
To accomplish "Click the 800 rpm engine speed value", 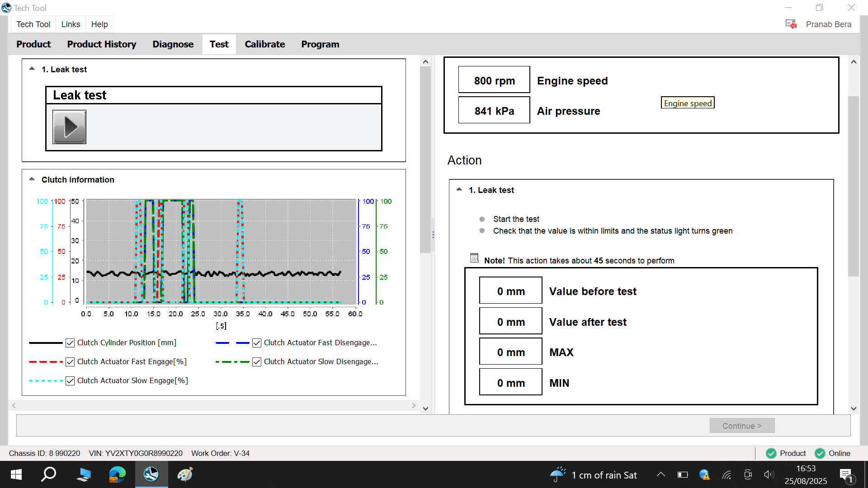I will pyautogui.click(x=494, y=80).
